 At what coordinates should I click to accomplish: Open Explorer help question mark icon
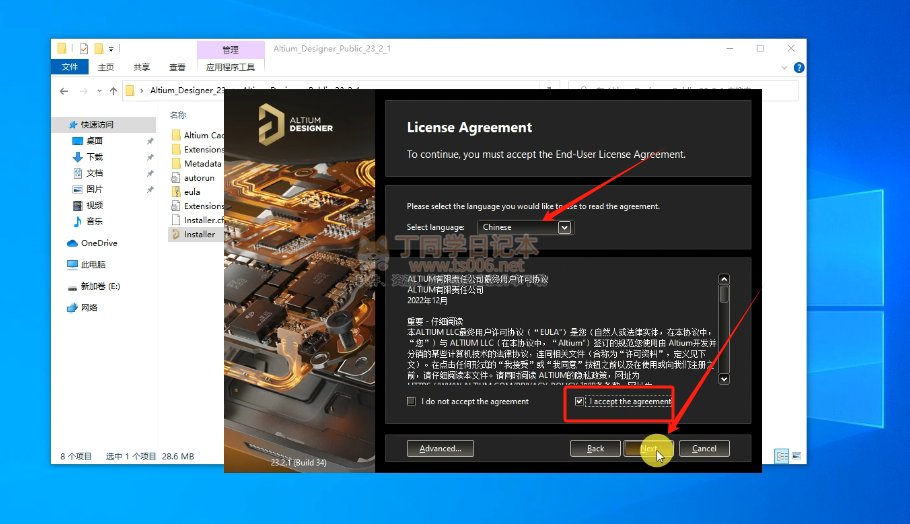coord(799,67)
